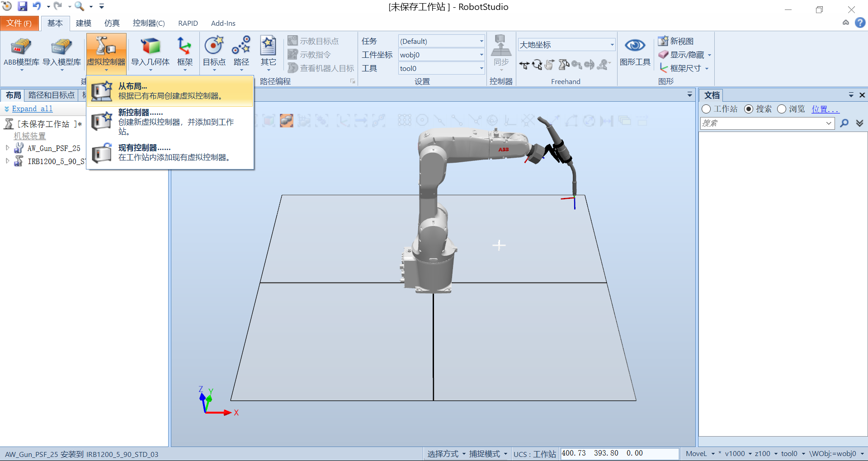Click 显示/隐藏 show/hide button

tap(684, 55)
